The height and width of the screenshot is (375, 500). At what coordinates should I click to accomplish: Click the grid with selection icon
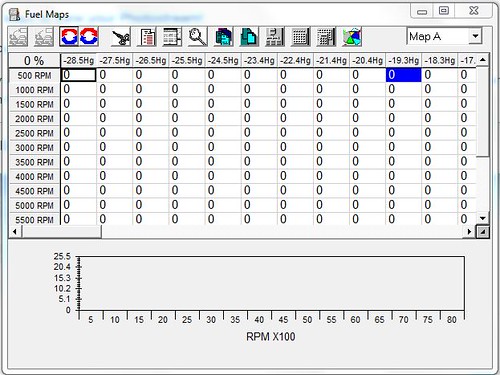[x=326, y=37]
